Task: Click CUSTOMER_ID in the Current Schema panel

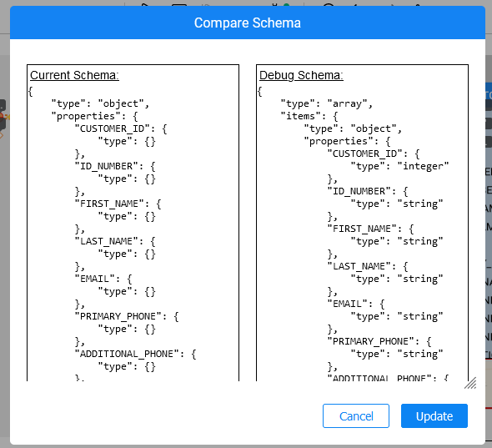Action: click(113, 128)
